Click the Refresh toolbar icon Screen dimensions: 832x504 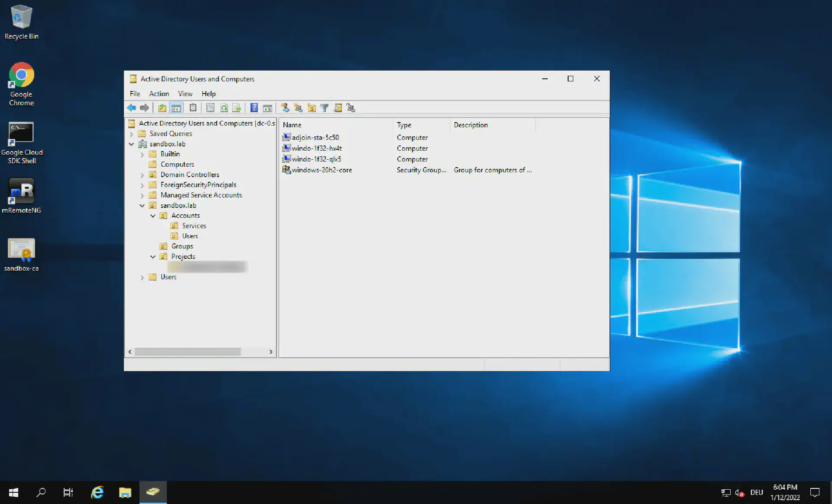click(224, 107)
